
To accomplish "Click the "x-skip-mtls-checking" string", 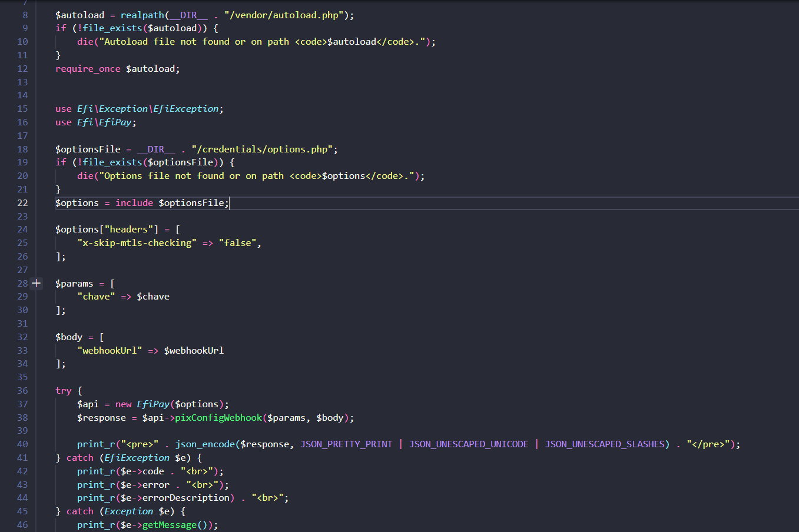I will [x=137, y=243].
